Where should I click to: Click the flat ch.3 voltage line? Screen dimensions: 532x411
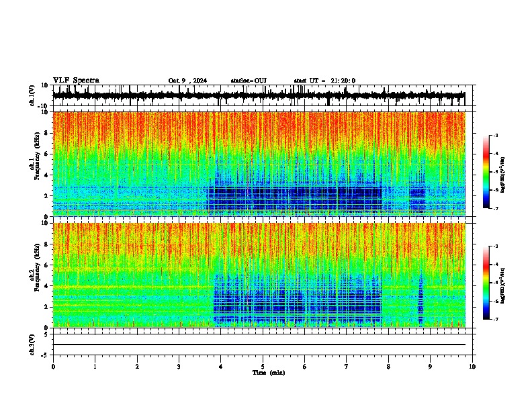(259, 345)
